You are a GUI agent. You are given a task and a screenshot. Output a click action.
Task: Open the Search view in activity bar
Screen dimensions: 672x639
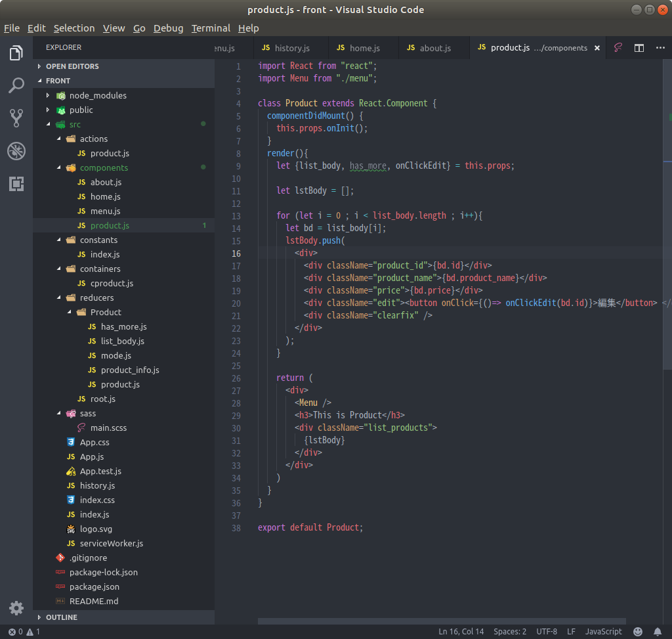pyautogui.click(x=16, y=85)
